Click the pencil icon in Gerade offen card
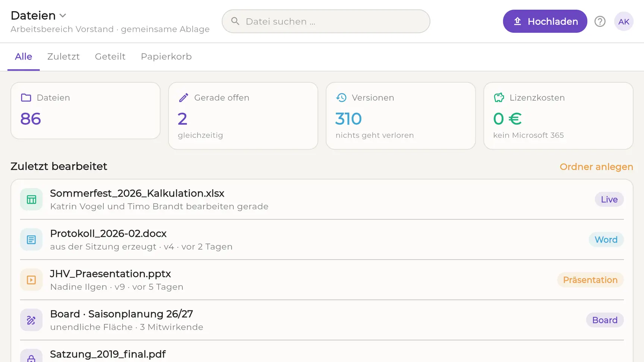This screenshot has width=644, height=362. pos(184,98)
